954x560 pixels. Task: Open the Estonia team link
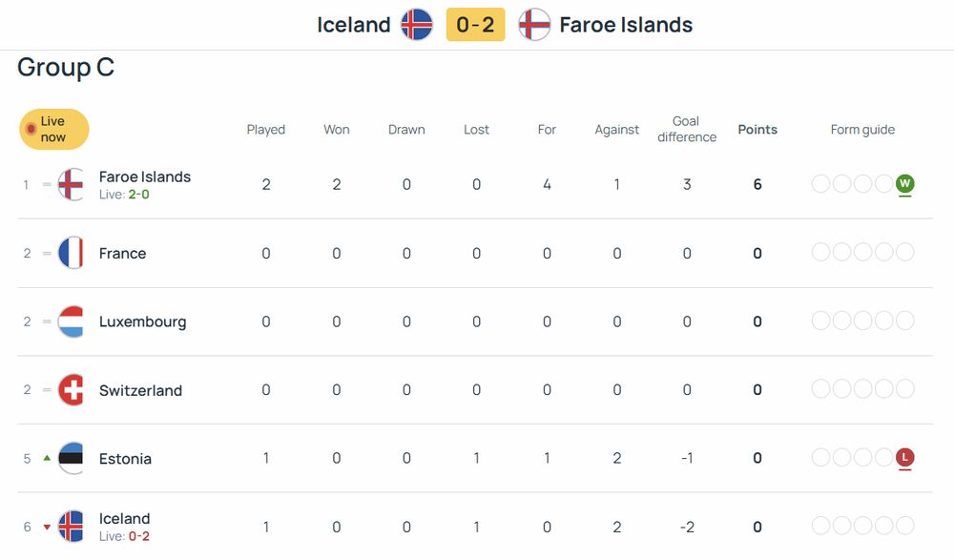click(x=125, y=459)
